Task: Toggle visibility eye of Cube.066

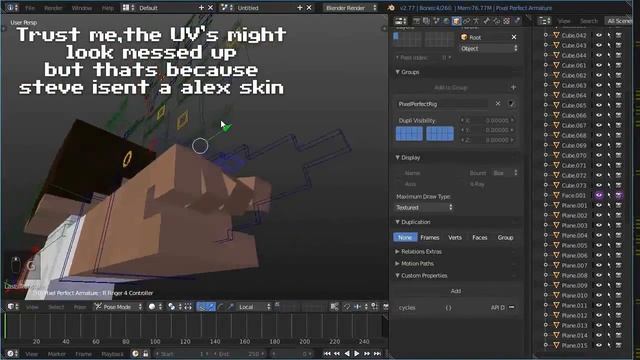Action: tap(599, 115)
